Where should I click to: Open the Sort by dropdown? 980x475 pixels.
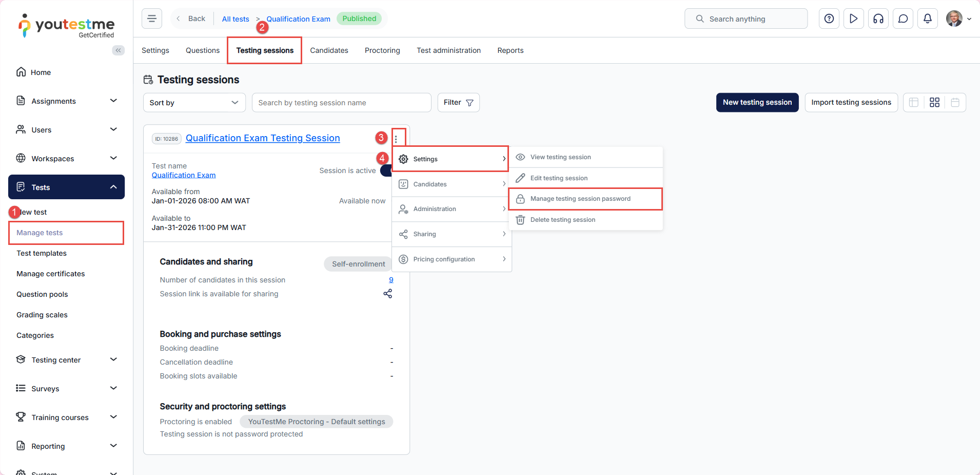pos(194,103)
